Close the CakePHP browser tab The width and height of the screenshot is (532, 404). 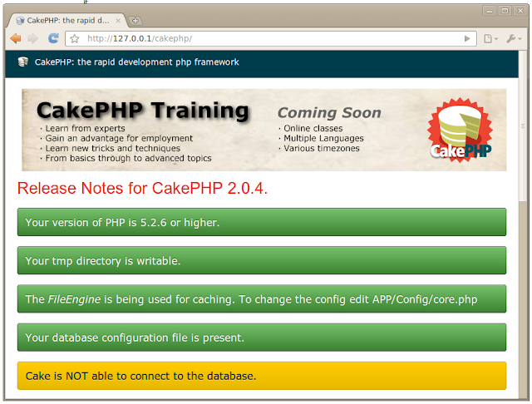click(x=118, y=21)
